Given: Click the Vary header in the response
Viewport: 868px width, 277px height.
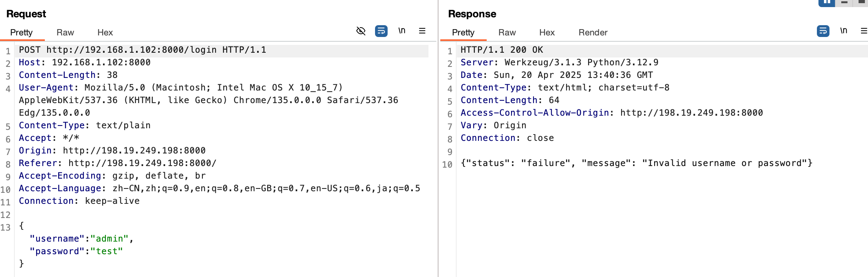Looking at the screenshot, I should 493,126.
